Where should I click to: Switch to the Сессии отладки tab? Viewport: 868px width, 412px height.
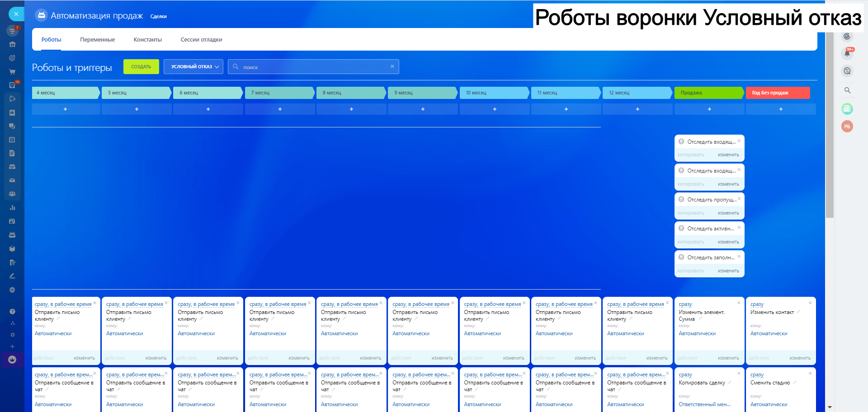201,40
